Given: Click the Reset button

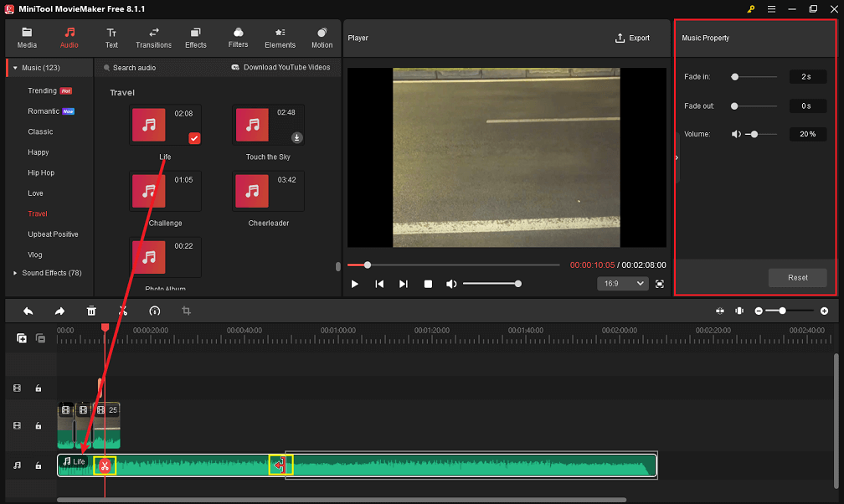Looking at the screenshot, I should [797, 278].
